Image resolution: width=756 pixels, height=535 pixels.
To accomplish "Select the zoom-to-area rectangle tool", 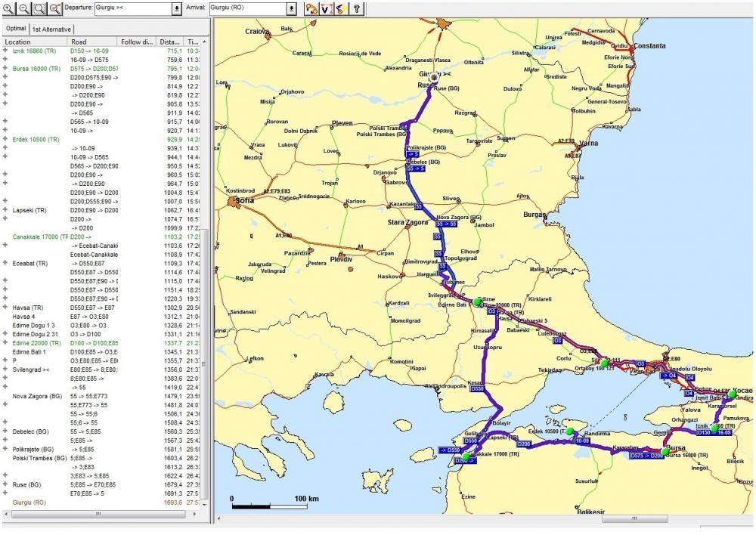I will [39, 8].
